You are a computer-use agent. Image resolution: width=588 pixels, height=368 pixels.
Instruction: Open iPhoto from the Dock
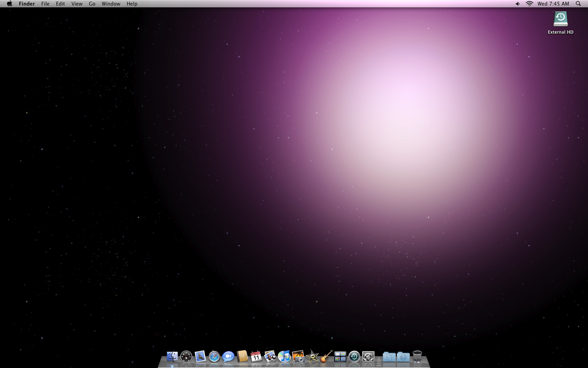click(x=298, y=357)
